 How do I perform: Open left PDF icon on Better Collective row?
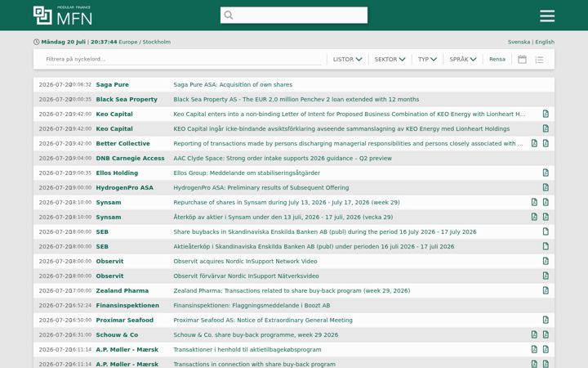tap(534, 143)
